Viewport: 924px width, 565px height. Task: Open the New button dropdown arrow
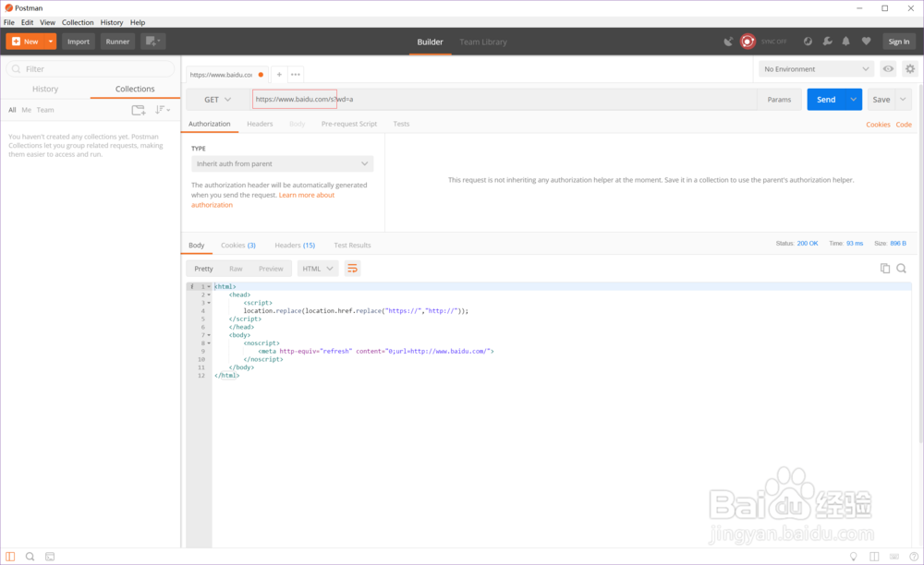click(x=51, y=42)
